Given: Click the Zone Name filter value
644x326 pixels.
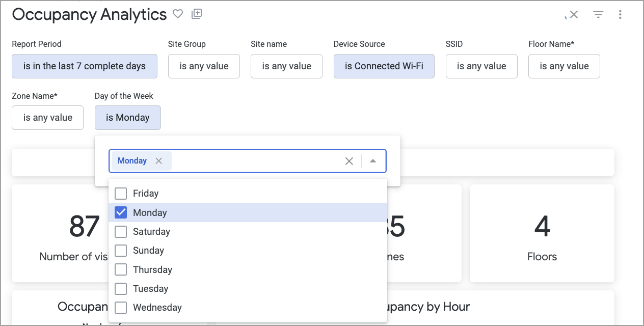Looking at the screenshot, I should tap(47, 118).
